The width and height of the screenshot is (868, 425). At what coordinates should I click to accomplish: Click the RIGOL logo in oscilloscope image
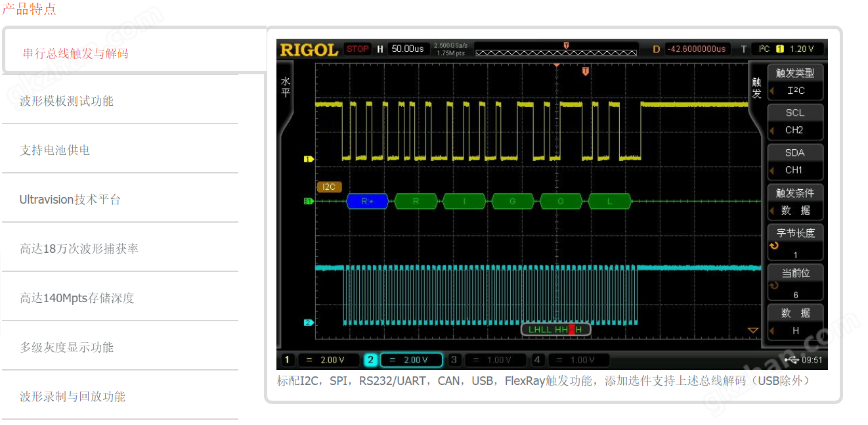pos(309,49)
